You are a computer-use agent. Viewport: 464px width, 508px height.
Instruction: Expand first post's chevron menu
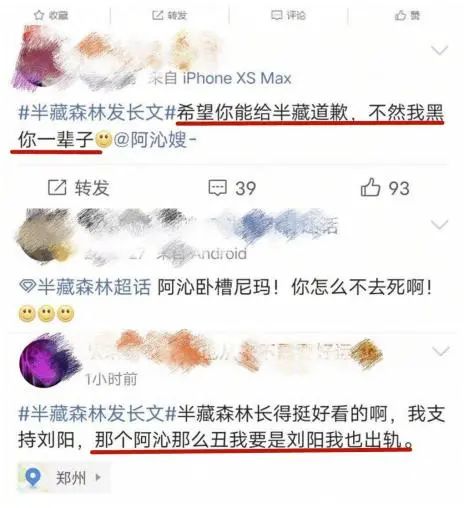[x=439, y=50]
